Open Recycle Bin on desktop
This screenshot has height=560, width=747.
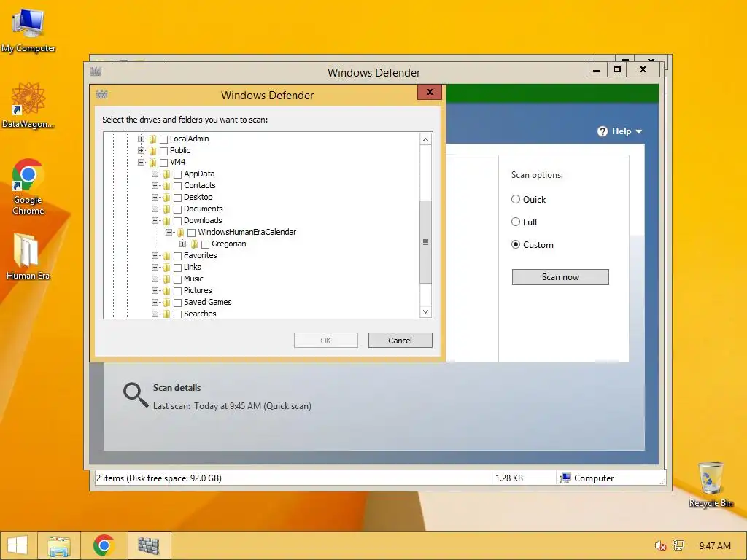[711, 484]
